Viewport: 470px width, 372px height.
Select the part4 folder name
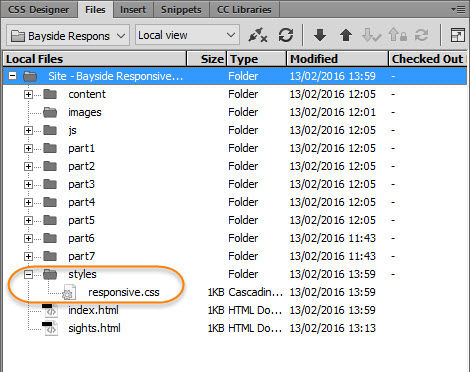click(x=82, y=202)
